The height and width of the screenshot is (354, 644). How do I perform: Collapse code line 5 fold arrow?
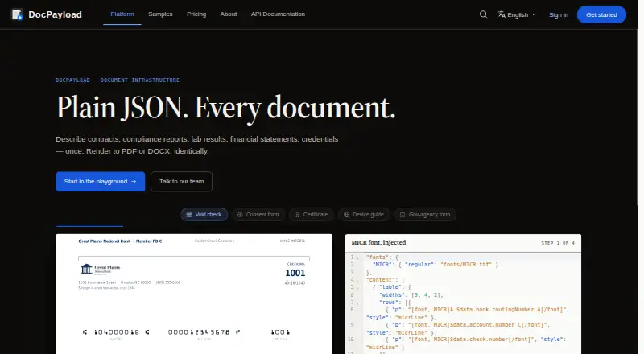(x=357, y=288)
